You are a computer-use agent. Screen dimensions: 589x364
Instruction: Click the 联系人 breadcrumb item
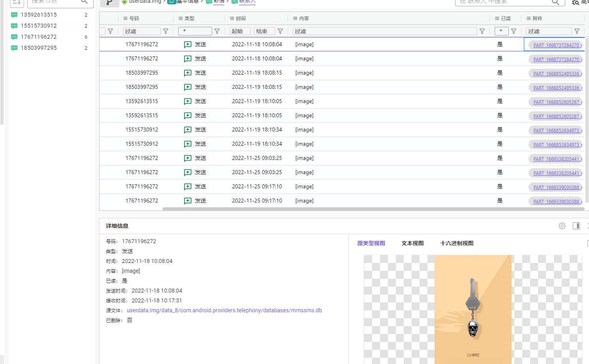(x=247, y=2)
